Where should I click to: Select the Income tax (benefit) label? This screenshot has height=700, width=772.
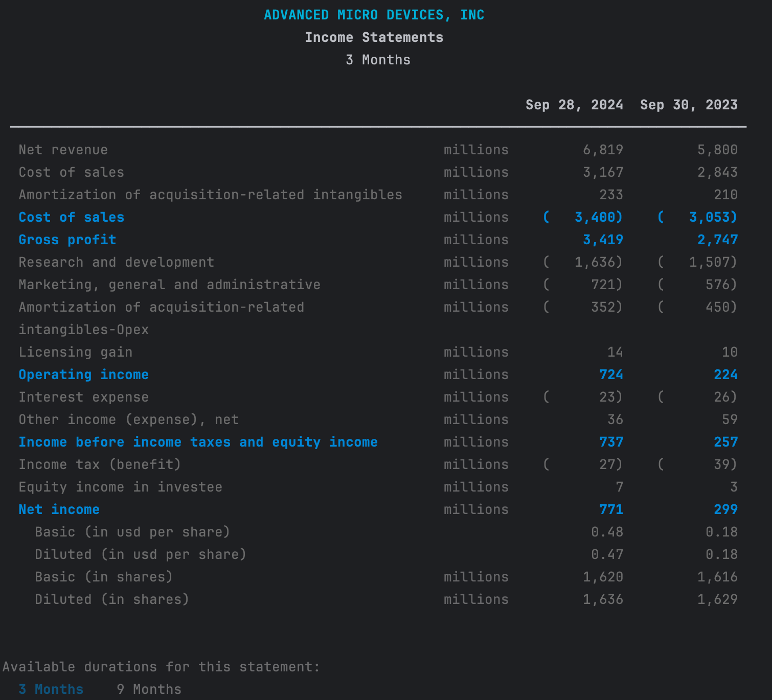(x=100, y=464)
